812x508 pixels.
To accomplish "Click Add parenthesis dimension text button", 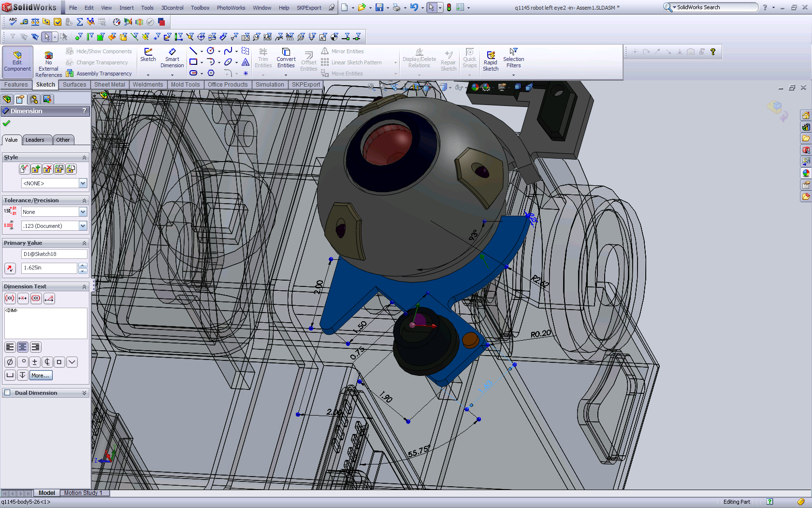I will (10, 299).
